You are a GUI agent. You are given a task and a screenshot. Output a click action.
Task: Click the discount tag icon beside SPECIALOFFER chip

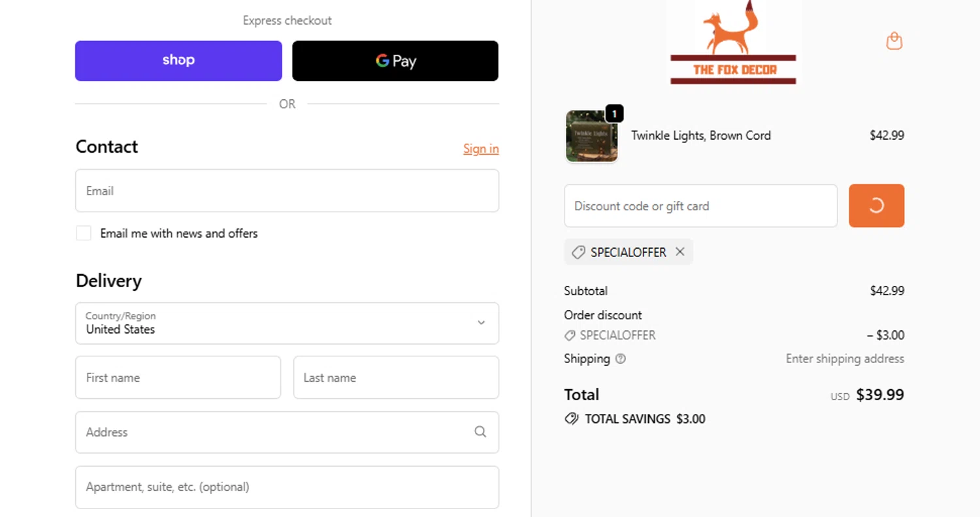[578, 252]
